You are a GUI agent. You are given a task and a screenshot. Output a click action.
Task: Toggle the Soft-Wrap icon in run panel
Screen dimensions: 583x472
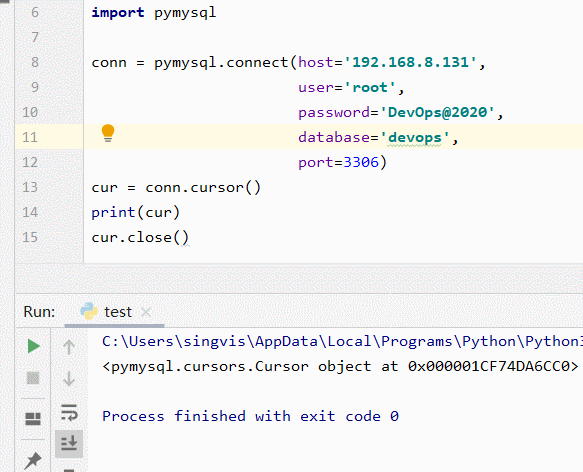coord(69,412)
